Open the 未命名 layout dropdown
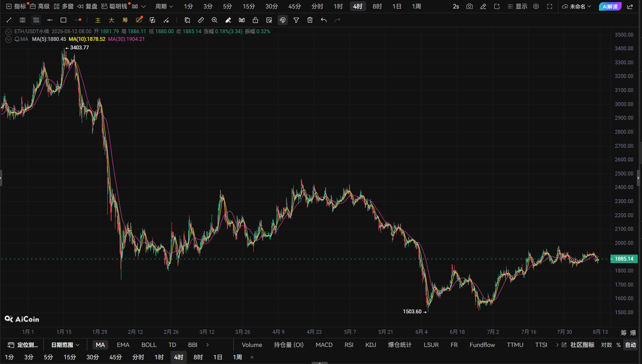Screen dimensions: 642x364 click(x=577, y=6)
